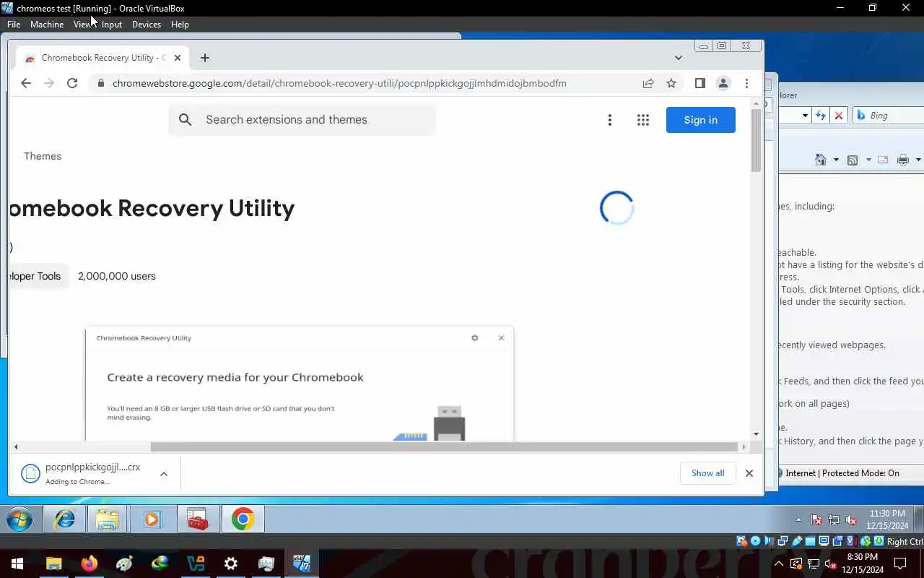Image resolution: width=924 pixels, height=578 pixels.
Task: Reload the Chrome Web Store page
Action: 72,83
